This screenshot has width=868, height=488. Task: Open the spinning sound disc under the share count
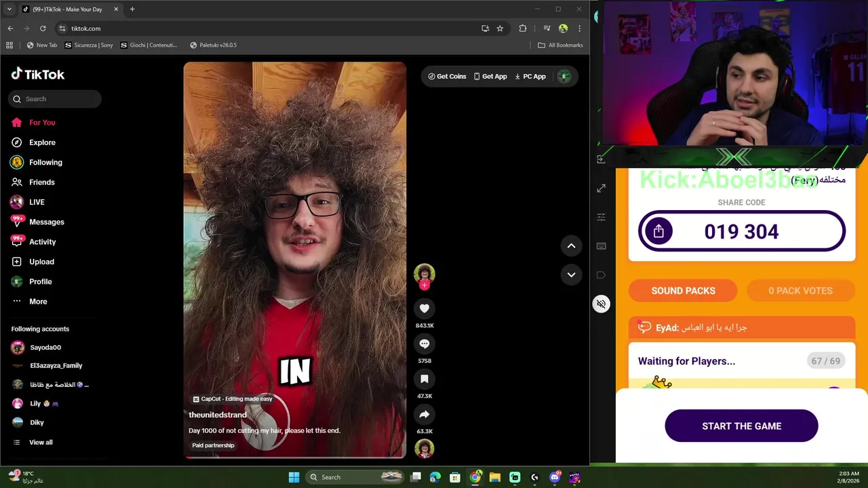pos(425,448)
